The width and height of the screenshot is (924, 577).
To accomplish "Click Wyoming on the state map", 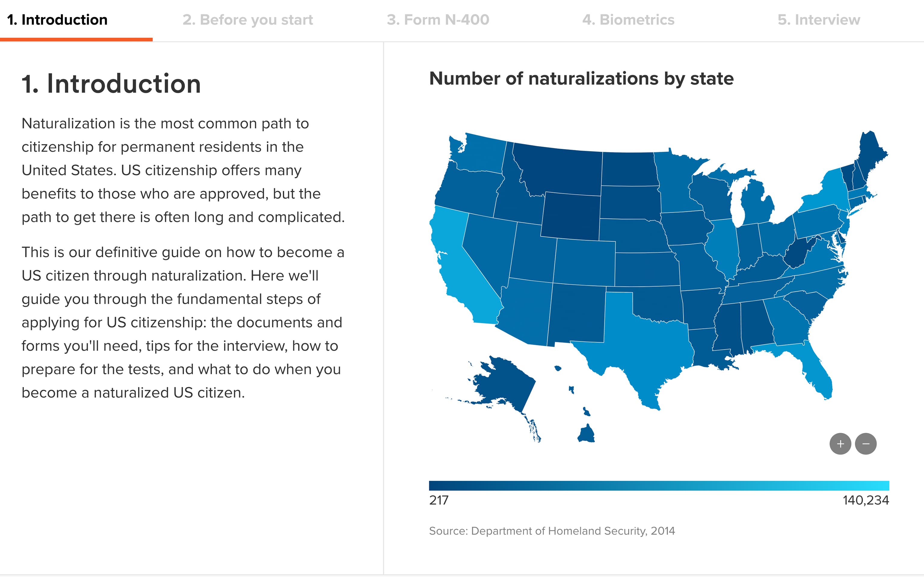I will 571,215.
